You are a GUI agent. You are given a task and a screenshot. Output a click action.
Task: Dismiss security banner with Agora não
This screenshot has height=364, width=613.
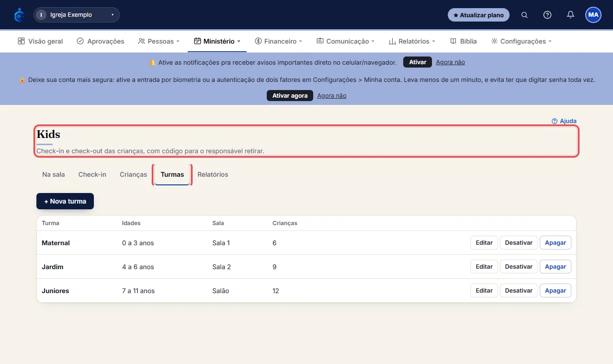click(331, 96)
